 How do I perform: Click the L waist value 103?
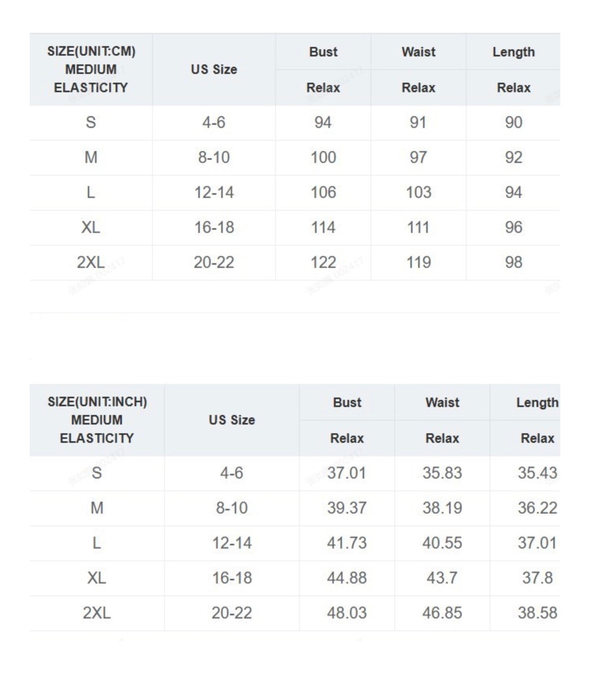pos(418,192)
